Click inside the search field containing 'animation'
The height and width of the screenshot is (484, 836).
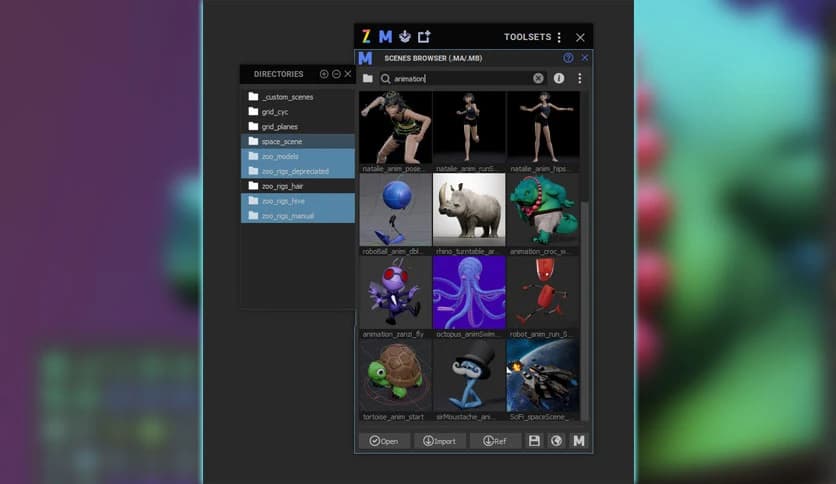click(462, 78)
